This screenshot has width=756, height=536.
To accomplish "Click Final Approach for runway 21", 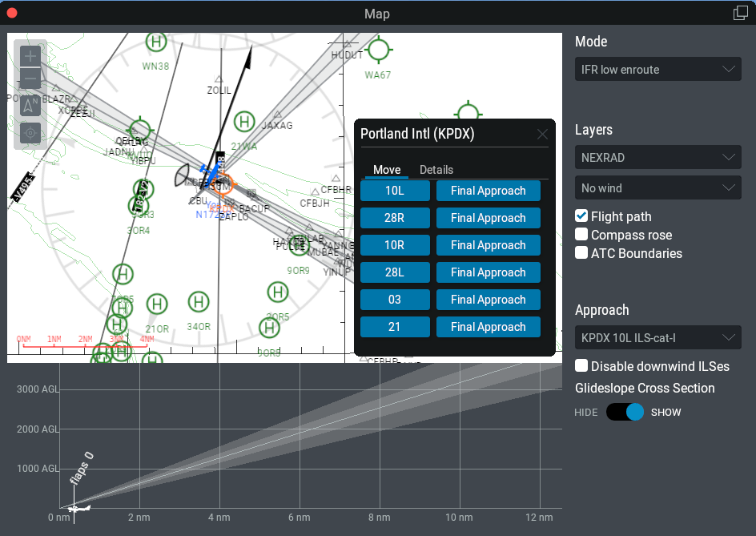I will point(489,327).
